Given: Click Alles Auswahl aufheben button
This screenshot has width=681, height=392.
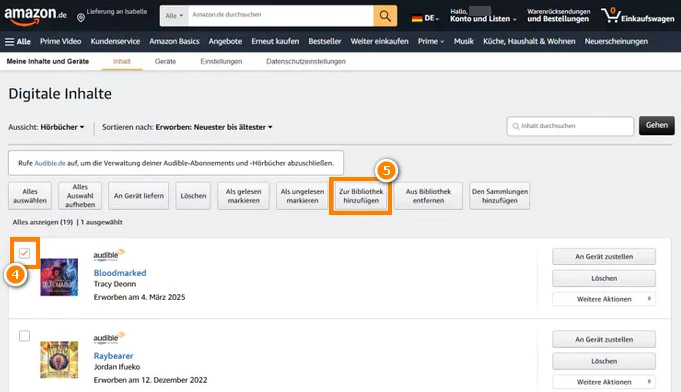Looking at the screenshot, I should click(80, 196).
